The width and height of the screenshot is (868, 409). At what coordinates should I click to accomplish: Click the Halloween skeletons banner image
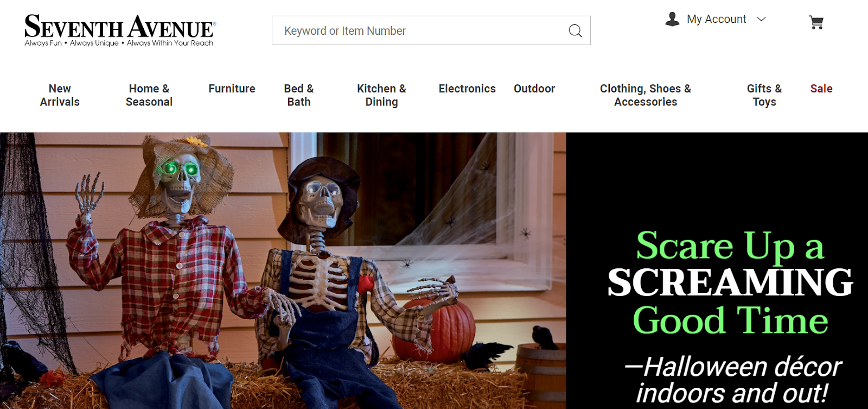[283, 270]
